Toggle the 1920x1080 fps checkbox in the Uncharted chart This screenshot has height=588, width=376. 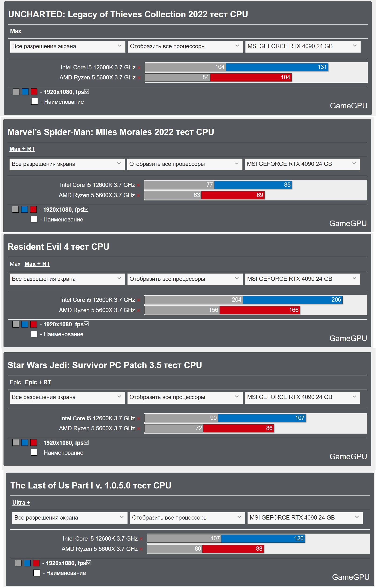(87, 92)
